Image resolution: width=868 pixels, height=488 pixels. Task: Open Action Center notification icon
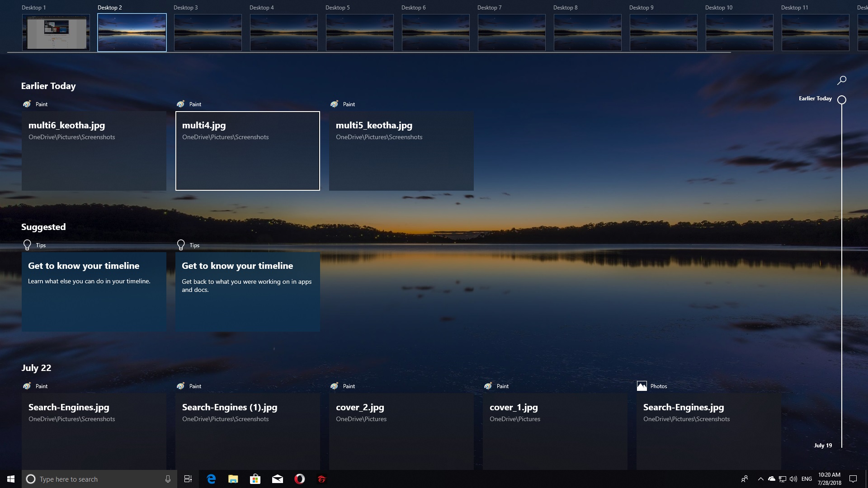(853, 479)
